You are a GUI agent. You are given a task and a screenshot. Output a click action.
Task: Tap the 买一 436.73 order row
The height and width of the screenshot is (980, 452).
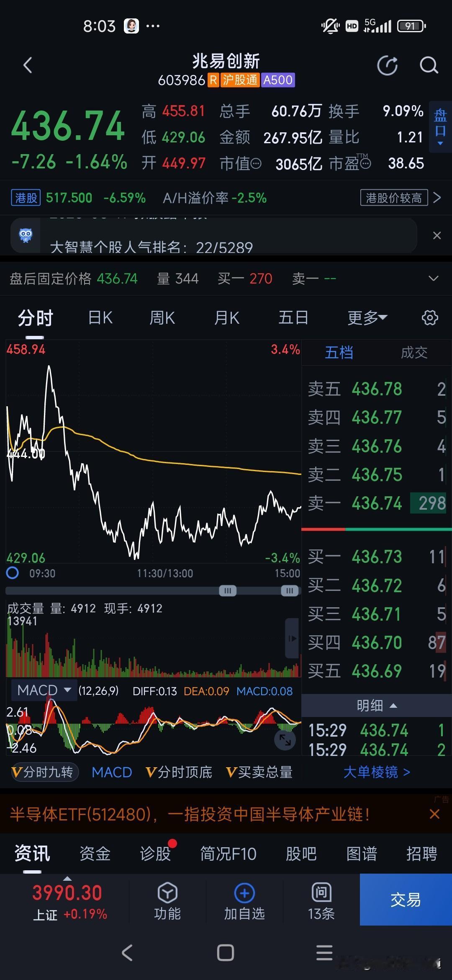tap(377, 557)
